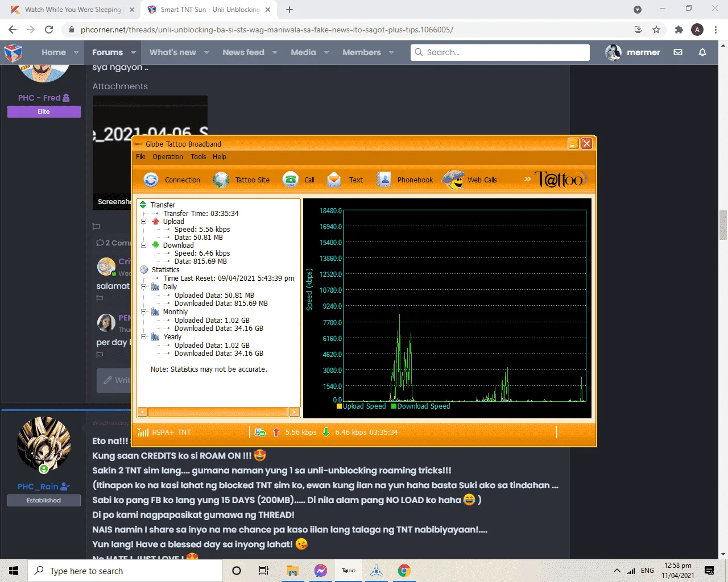Click the phcorner site logo

tap(13, 53)
